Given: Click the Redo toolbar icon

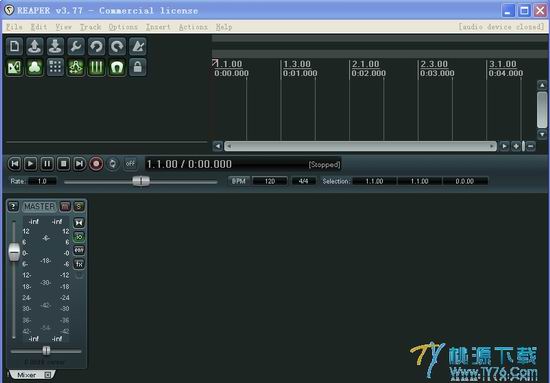Looking at the screenshot, I should click(117, 46).
